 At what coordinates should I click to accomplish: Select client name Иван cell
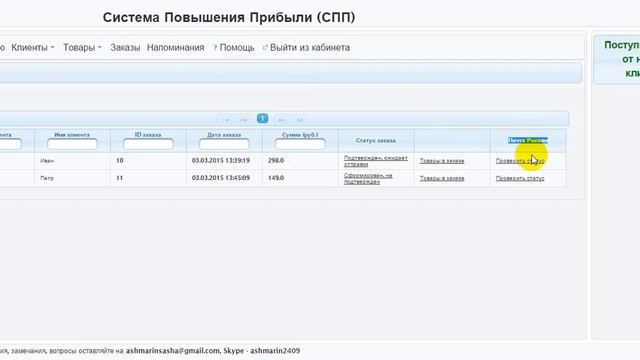tap(72, 161)
